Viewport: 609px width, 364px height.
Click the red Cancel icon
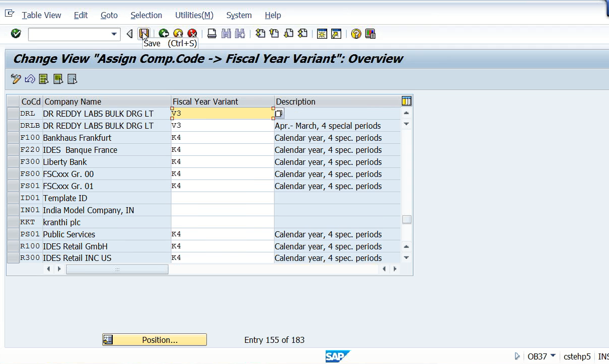[192, 34]
